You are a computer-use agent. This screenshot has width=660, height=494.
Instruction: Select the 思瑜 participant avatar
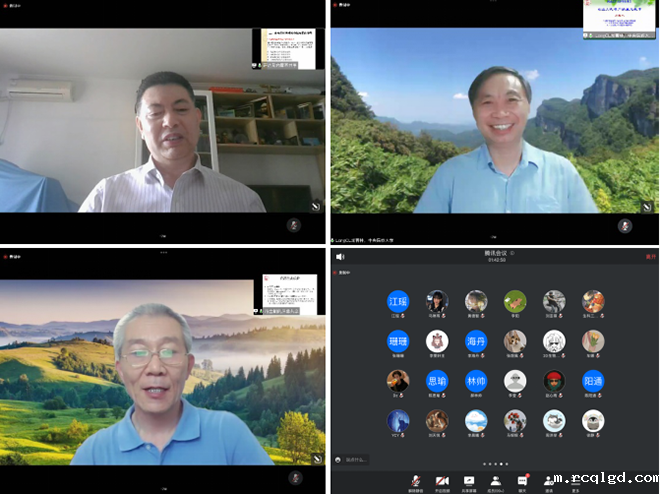click(x=437, y=381)
